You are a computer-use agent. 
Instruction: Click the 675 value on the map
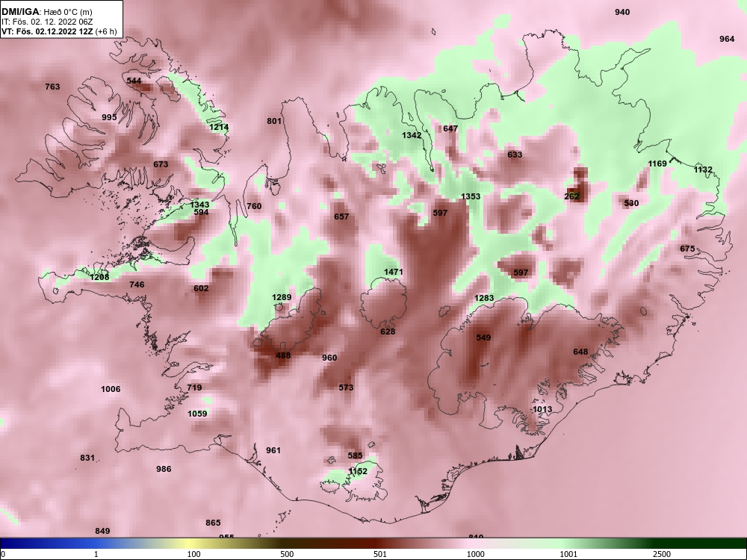(687, 249)
